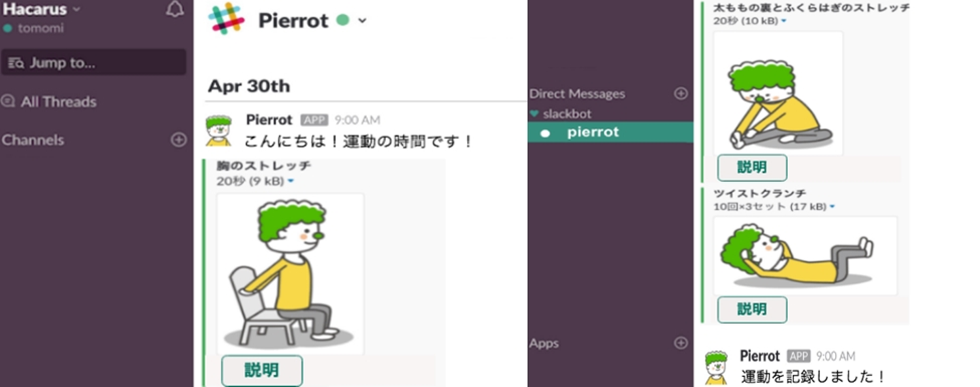980x387 pixels.
Task: Click the All Threads icon
Action: click(x=8, y=101)
